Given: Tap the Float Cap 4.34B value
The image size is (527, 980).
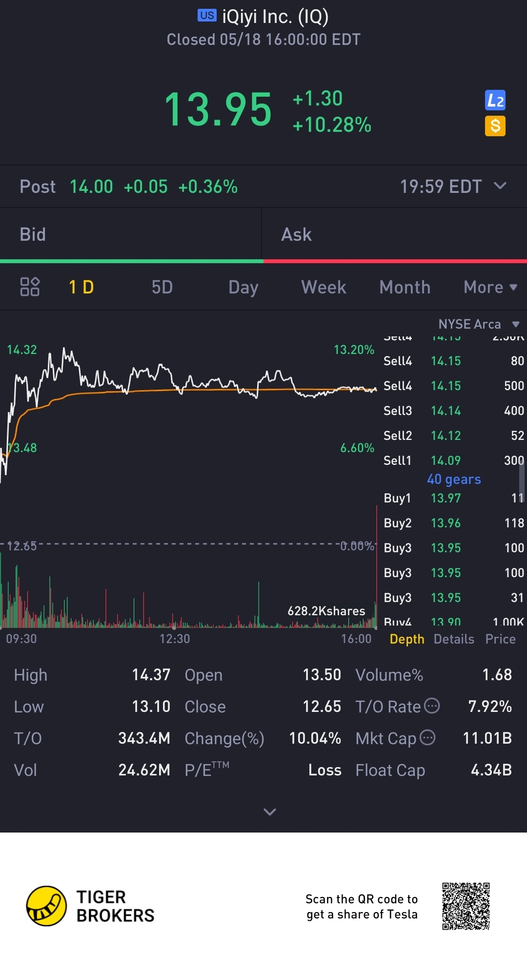Looking at the screenshot, I should (x=491, y=770).
